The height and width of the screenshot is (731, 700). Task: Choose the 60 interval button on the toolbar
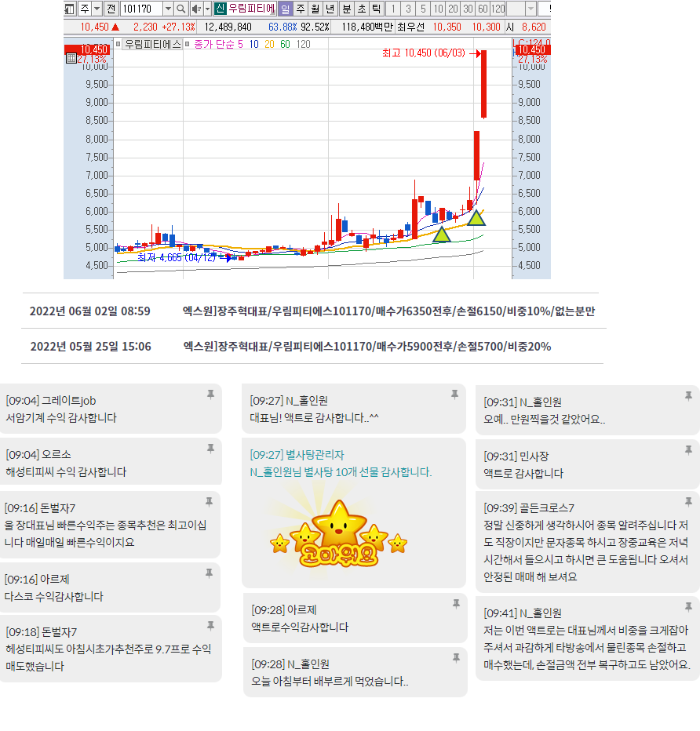tap(483, 9)
